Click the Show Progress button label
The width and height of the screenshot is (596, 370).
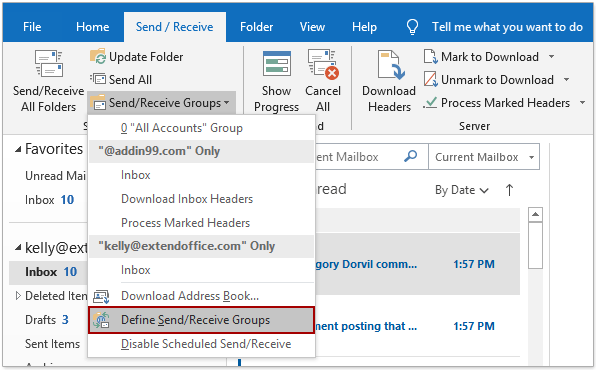pyautogui.click(x=276, y=99)
